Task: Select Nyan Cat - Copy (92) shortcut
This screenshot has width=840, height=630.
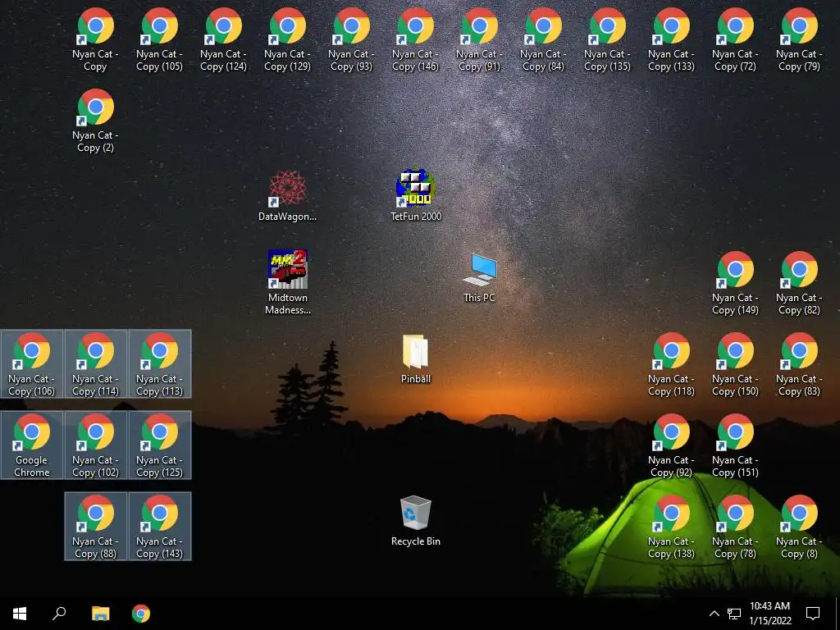Action: pyautogui.click(x=671, y=445)
